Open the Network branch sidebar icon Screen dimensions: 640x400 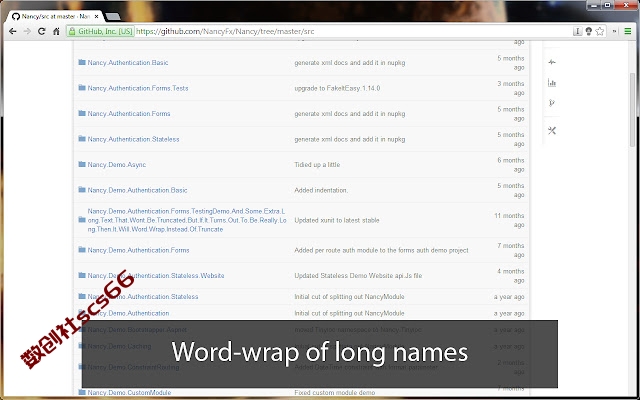552,103
